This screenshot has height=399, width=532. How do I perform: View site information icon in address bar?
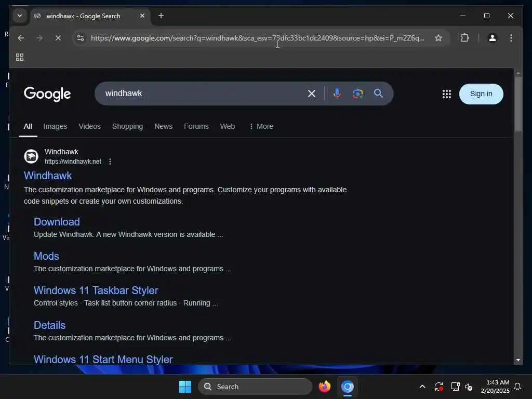81,38
